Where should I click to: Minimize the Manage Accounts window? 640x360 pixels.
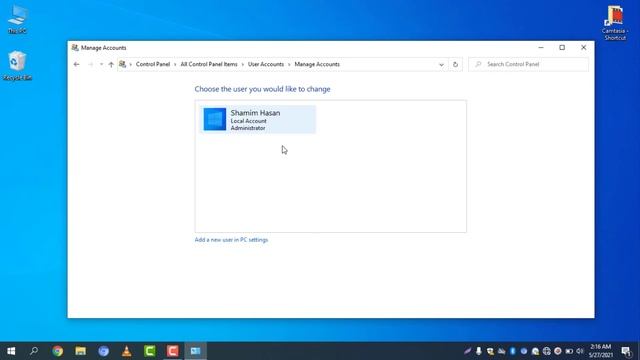(x=541, y=47)
